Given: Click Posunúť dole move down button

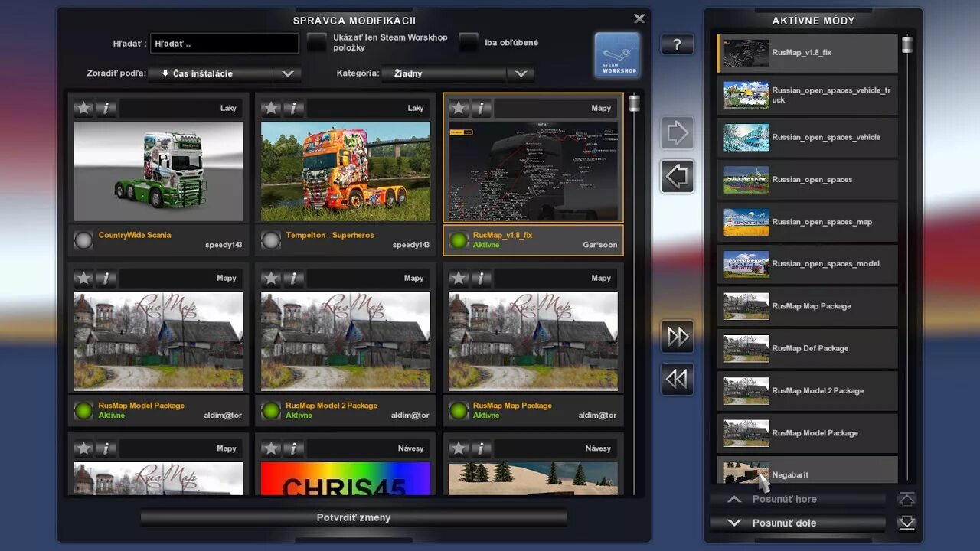Looking at the screenshot, I should [x=798, y=523].
